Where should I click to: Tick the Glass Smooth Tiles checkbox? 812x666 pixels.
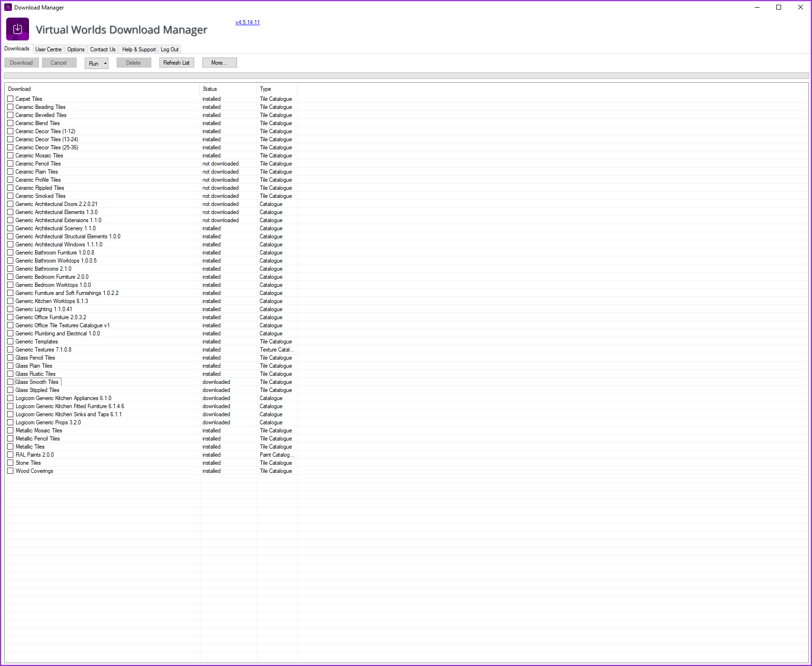pyautogui.click(x=10, y=382)
